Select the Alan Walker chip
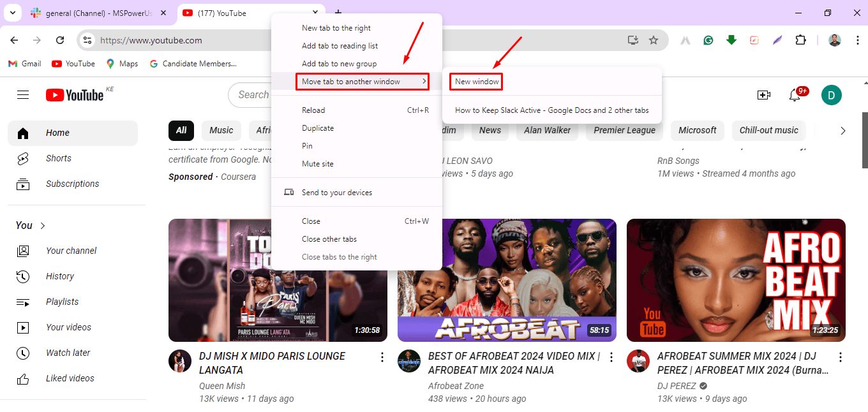The width and height of the screenshot is (868, 412). [548, 130]
